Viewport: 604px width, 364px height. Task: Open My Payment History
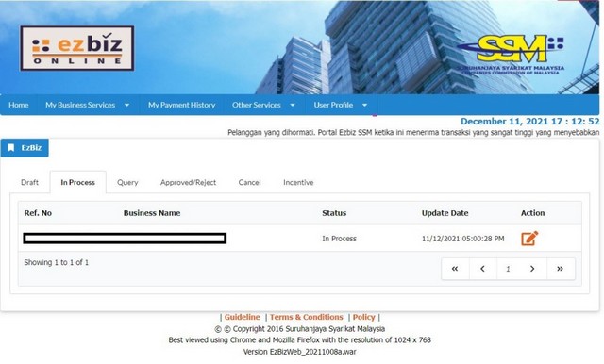(181, 105)
